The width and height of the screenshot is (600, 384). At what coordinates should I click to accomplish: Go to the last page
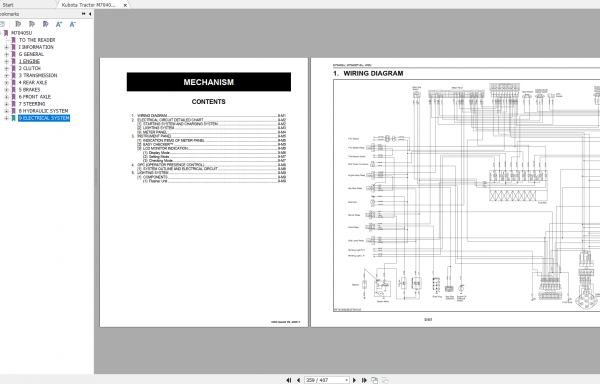pos(364,380)
